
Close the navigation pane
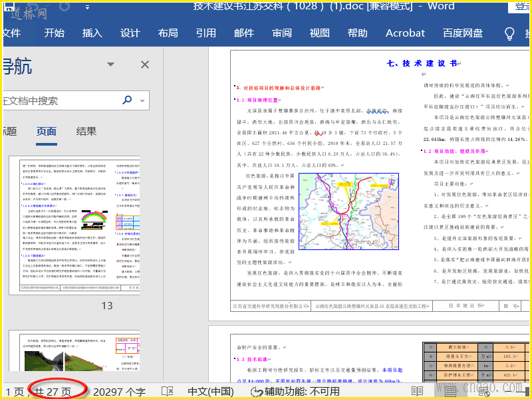pyautogui.click(x=145, y=65)
